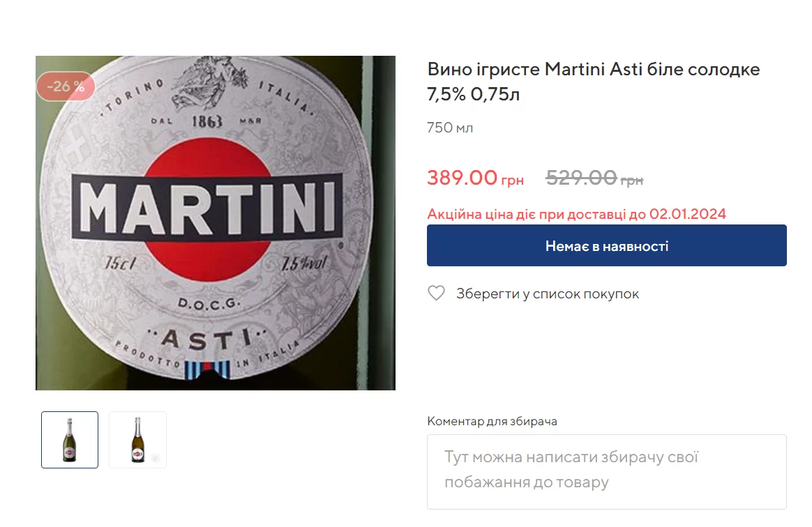Click the current price 389.00 грн
Image resolution: width=812 pixels, height=527 pixels.
point(475,178)
